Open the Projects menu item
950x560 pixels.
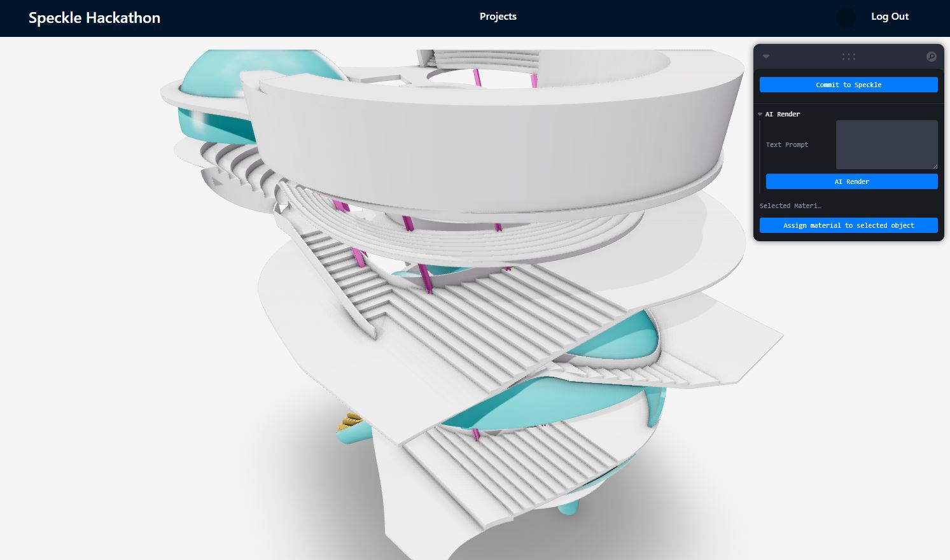tap(498, 17)
